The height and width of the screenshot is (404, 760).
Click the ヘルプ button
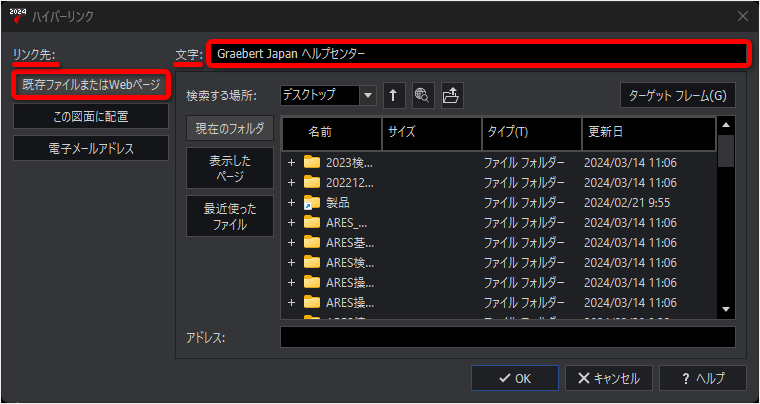(703, 378)
